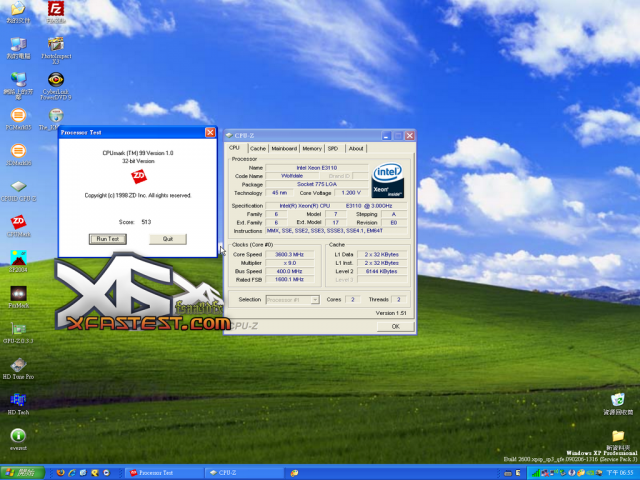Click the Intel Xeon inside logo

[x=388, y=180]
